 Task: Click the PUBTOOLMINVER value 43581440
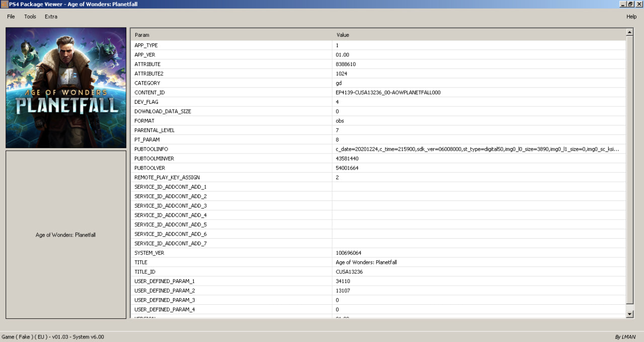(347, 158)
